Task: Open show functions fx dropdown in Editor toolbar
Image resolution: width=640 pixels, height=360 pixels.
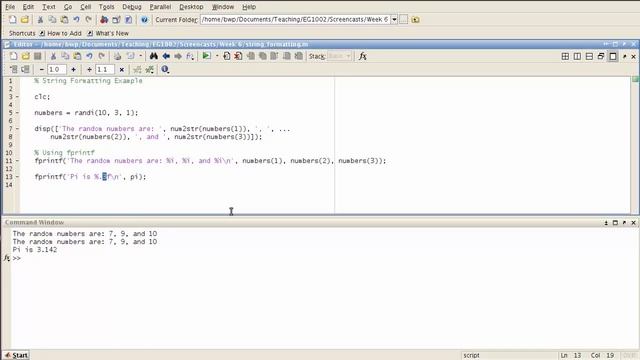Action: click(190, 56)
